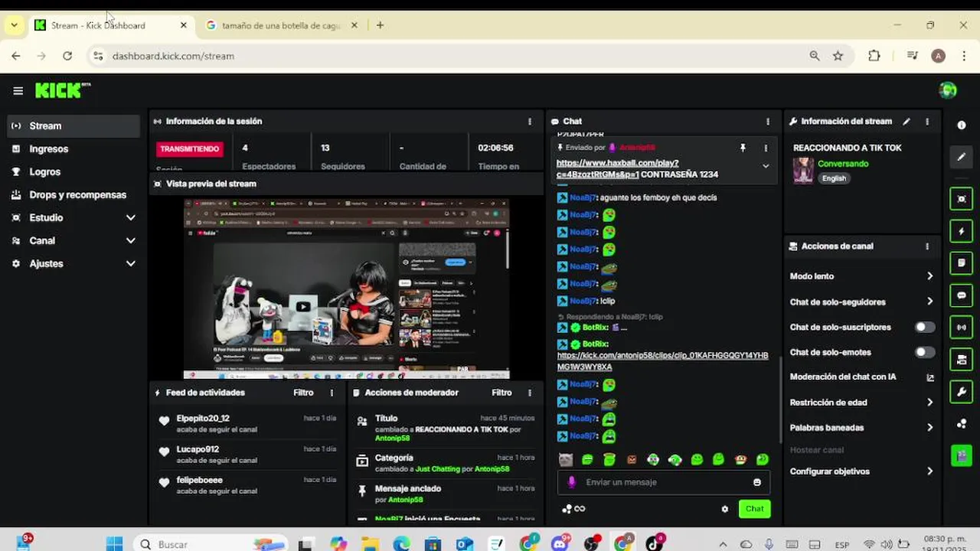Image resolution: width=980 pixels, height=551 pixels.
Task: Open Filtro in Acciones de moderador
Action: tap(501, 393)
